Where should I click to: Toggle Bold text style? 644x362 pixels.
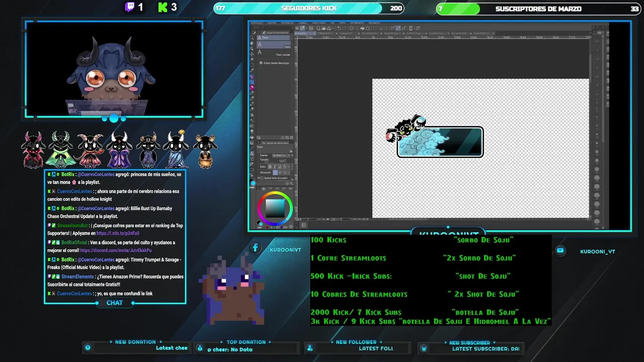[270, 167]
